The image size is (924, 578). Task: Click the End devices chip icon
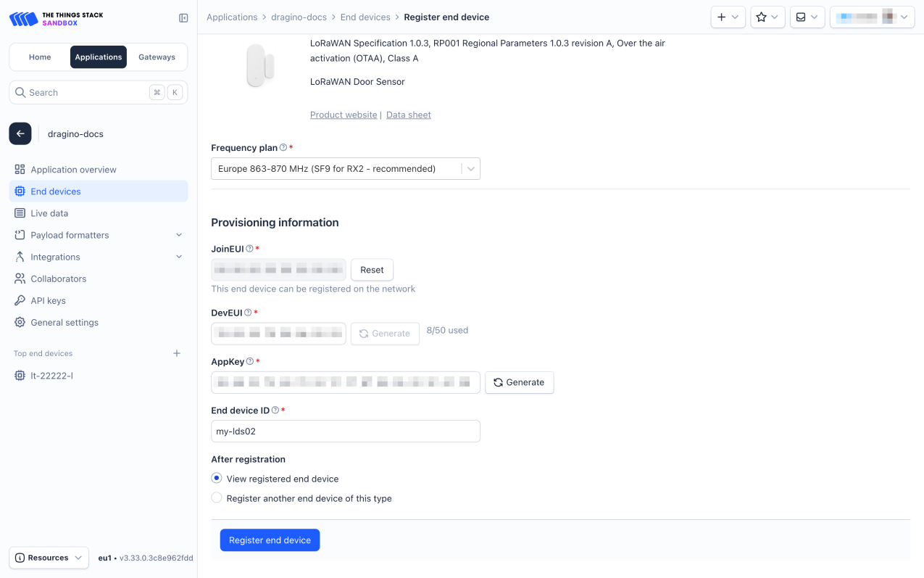(20, 191)
